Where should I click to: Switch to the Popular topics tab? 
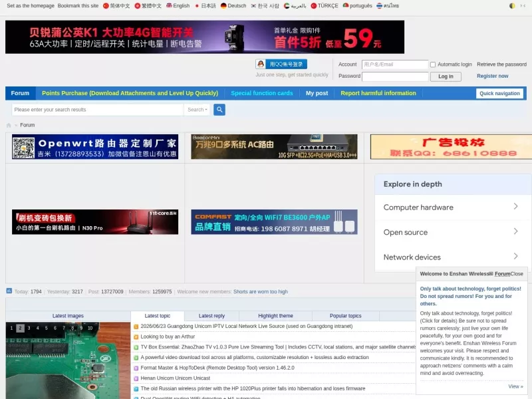(345, 316)
